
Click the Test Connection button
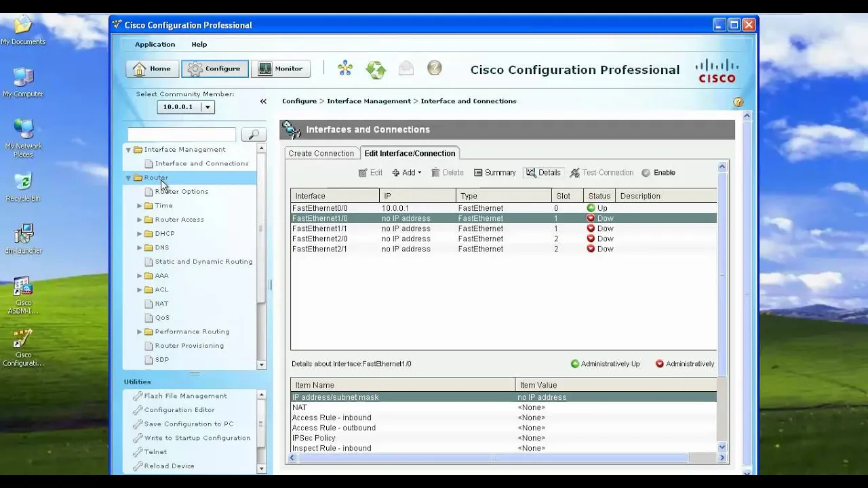click(601, 173)
